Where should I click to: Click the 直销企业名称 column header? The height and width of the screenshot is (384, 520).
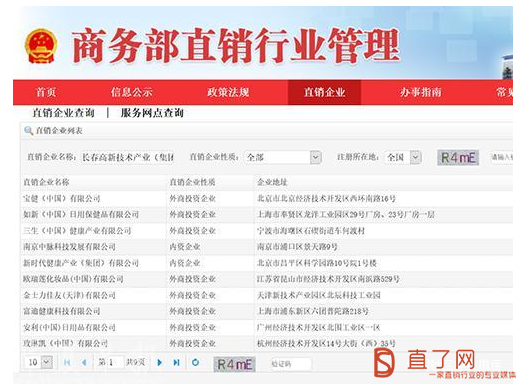coord(46,182)
